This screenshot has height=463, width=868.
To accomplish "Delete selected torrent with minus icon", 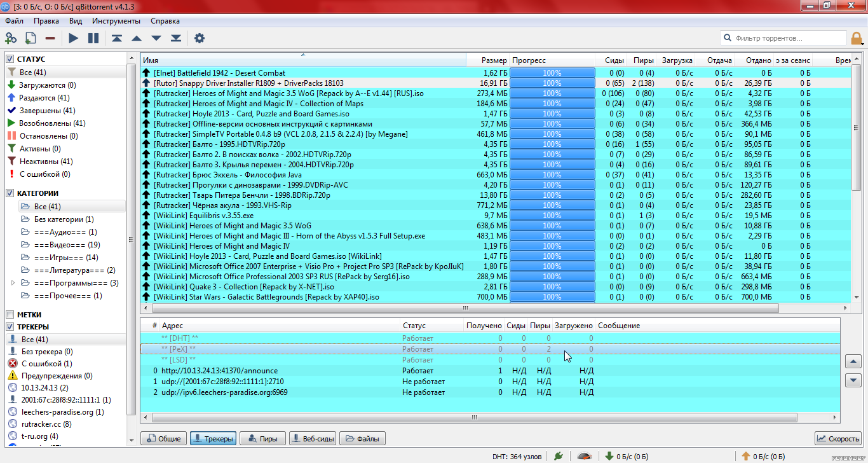I will (x=50, y=38).
